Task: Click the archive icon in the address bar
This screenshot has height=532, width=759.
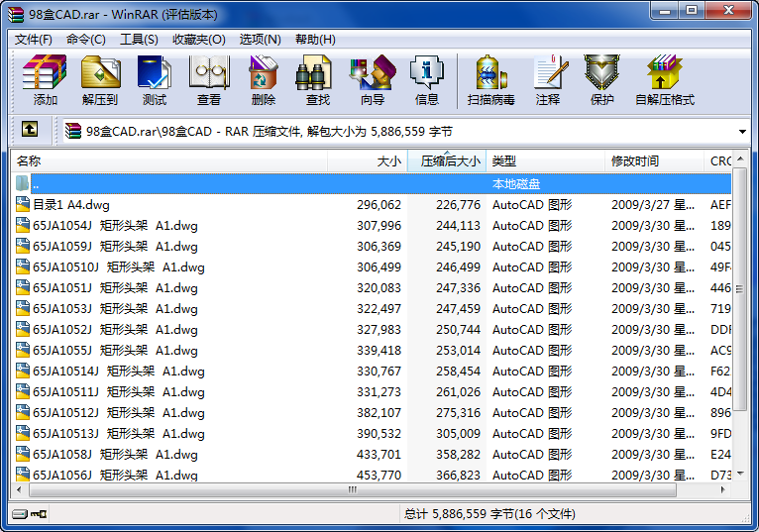Action: [73, 131]
